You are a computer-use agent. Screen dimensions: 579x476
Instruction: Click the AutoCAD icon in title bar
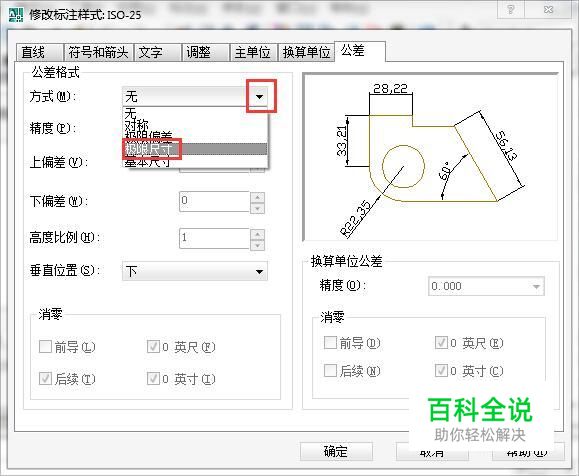16,15
